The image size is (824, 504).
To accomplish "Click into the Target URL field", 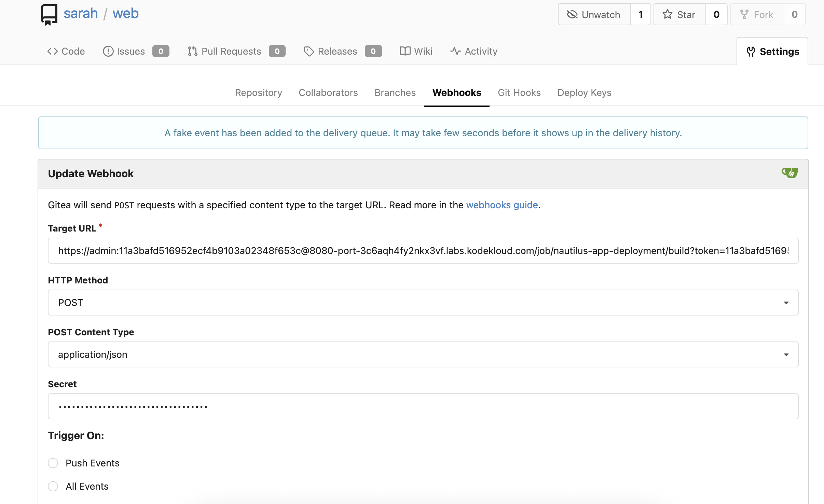I will [423, 251].
